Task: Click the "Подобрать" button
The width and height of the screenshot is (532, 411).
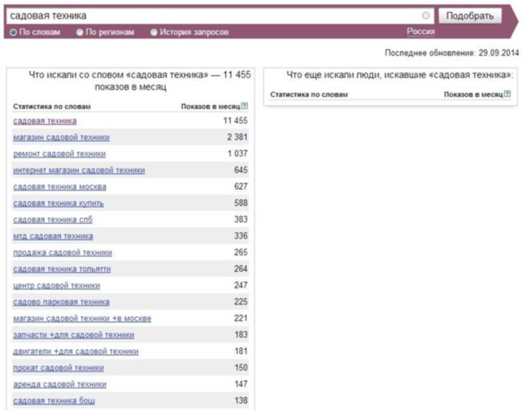Action: [x=470, y=15]
